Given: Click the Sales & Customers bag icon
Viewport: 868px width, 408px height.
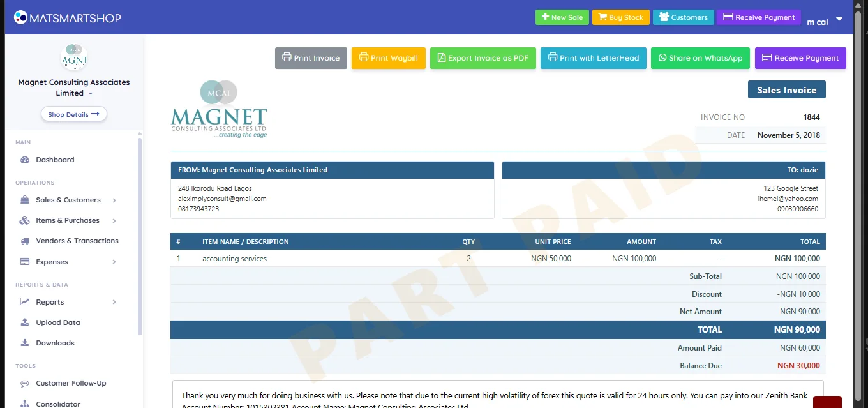Looking at the screenshot, I should click(25, 200).
